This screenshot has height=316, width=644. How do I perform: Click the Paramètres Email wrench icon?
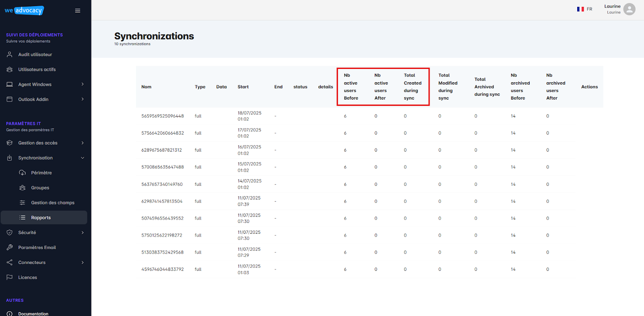pyautogui.click(x=10, y=247)
